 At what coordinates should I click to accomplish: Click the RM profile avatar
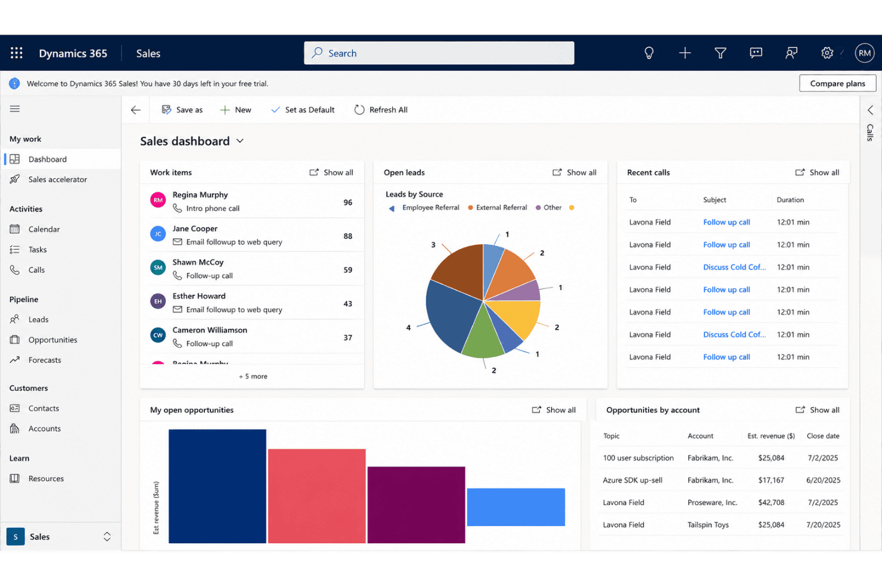(865, 53)
